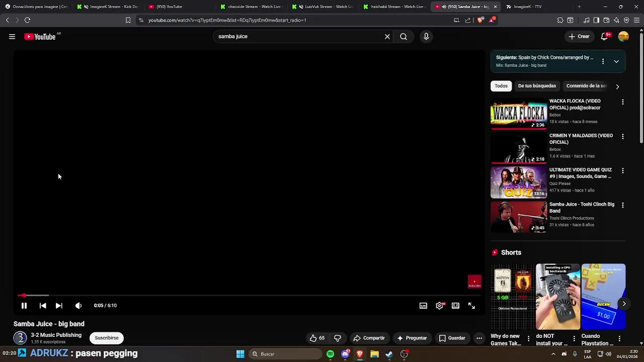Save the video using Guardar
The width and height of the screenshot is (644, 362).
[x=452, y=338]
